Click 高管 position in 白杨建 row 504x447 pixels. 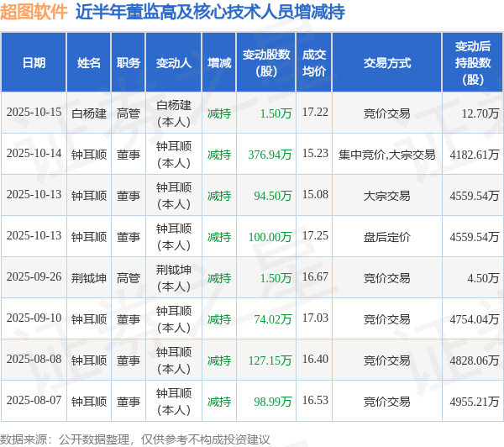pos(129,113)
